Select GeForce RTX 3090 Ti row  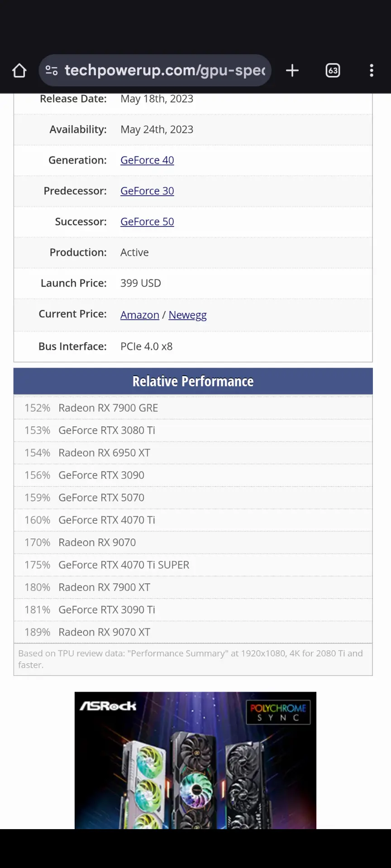coord(106,610)
